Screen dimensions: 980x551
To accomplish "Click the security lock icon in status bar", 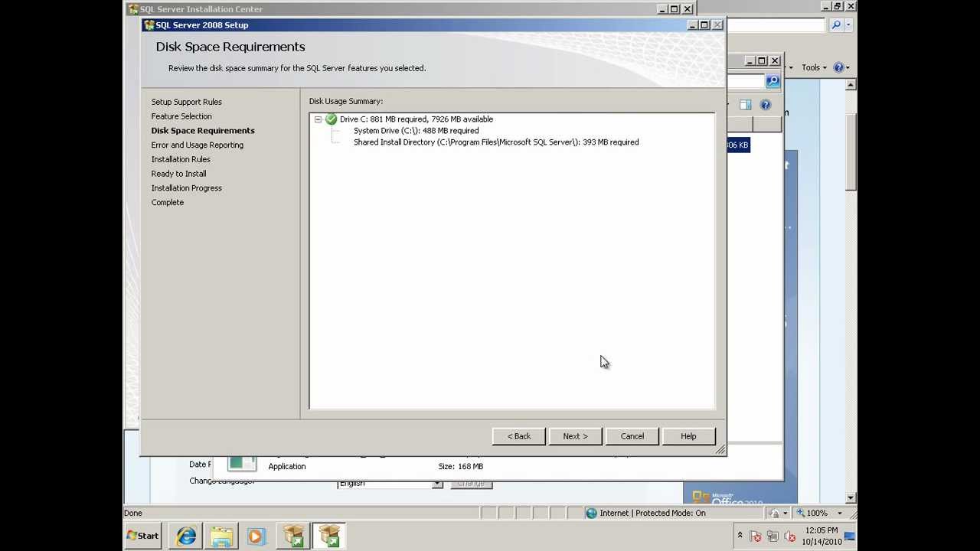I will [775, 514].
